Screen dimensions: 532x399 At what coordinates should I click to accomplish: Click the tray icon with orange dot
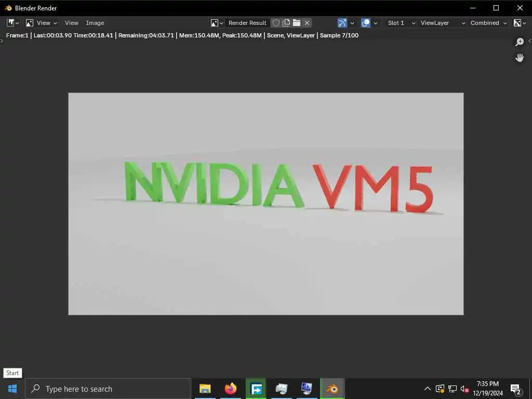440,389
